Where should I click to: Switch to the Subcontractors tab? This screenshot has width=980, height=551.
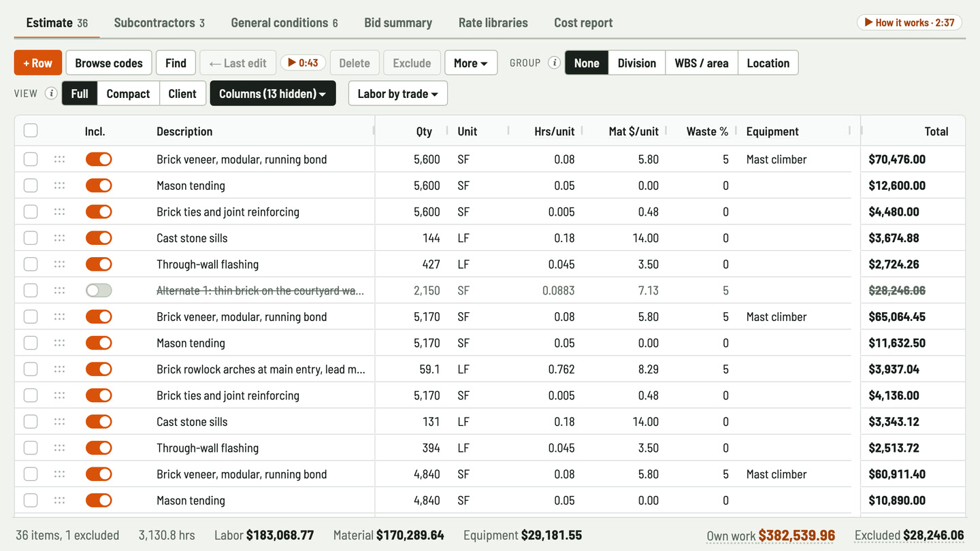click(x=159, y=22)
